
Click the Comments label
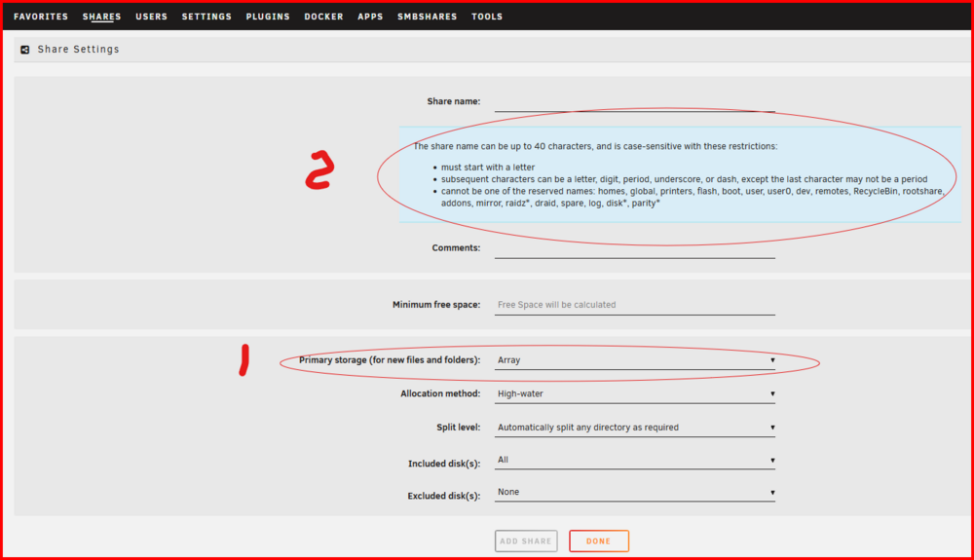(456, 247)
